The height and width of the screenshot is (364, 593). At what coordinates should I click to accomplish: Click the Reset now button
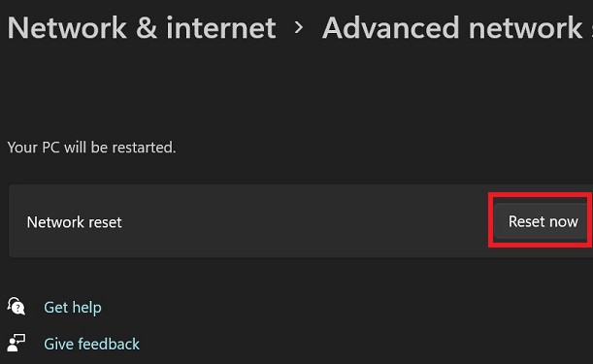coord(543,221)
